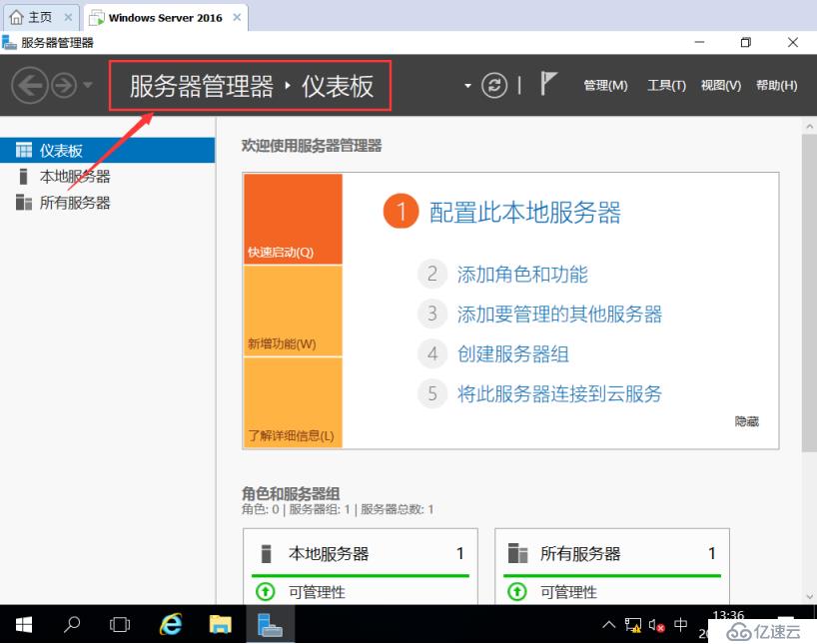Open the 本地服务器 tile header
This screenshot has width=817, height=644.
click(x=360, y=553)
